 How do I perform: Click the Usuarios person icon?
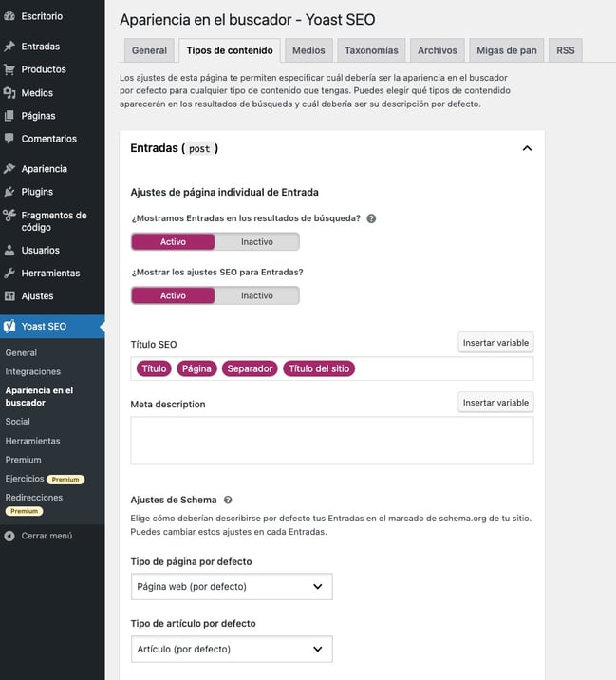[x=9, y=250]
